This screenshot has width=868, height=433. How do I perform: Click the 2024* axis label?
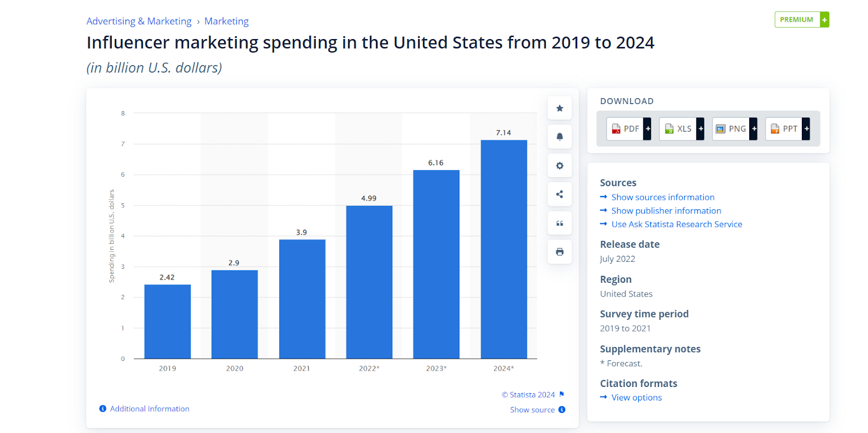503,369
